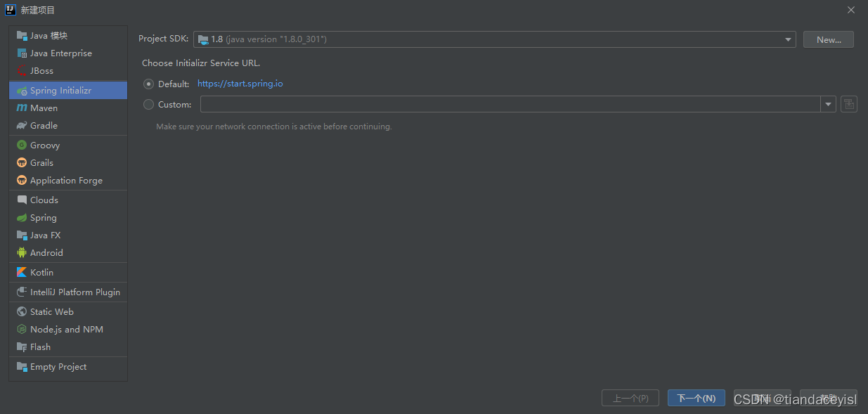Screen dimensions: 868x414
Task: Select the JBoss list entry
Action: [x=68, y=71]
